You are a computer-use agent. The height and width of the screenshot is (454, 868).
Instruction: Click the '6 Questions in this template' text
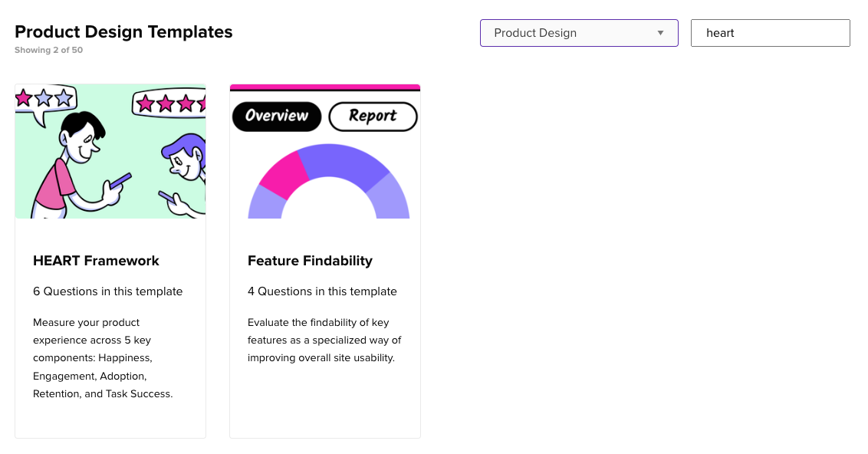click(108, 291)
